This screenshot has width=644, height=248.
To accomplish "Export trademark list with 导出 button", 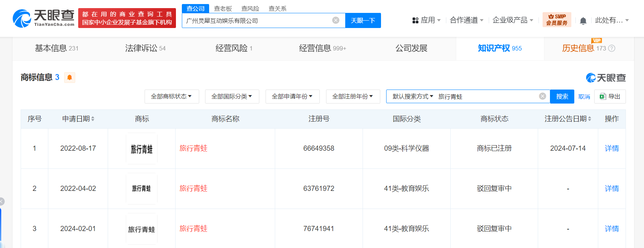I will (x=610, y=97).
